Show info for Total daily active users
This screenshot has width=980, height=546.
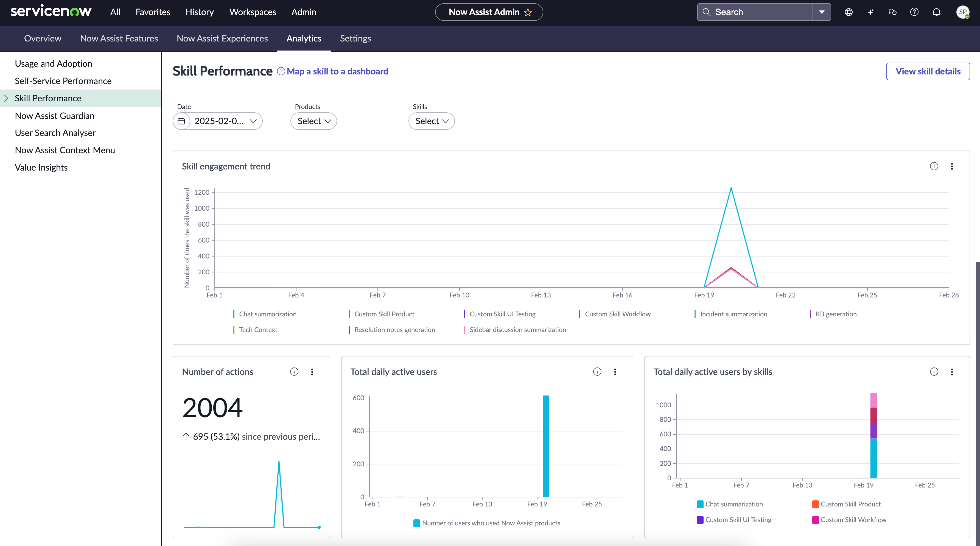click(x=597, y=372)
